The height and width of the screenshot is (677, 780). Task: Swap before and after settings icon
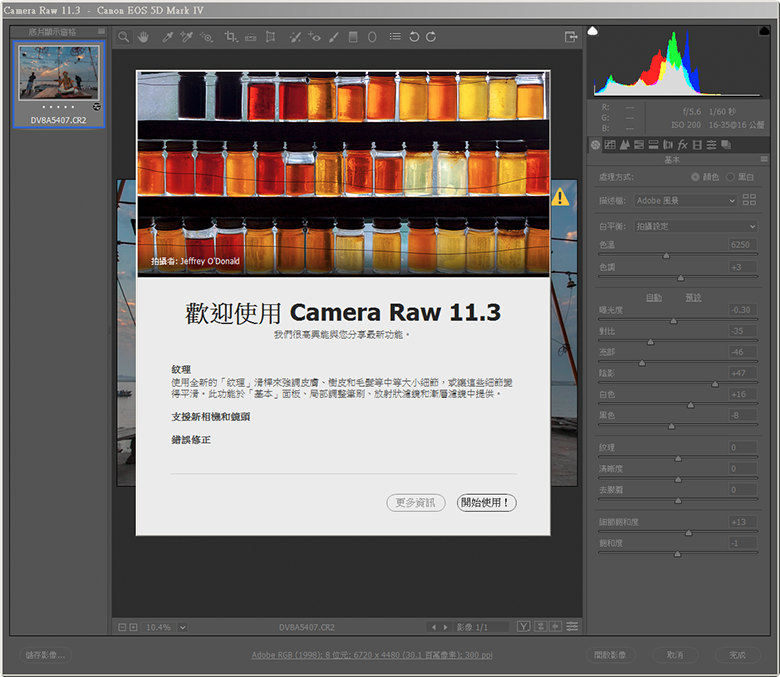(x=541, y=627)
